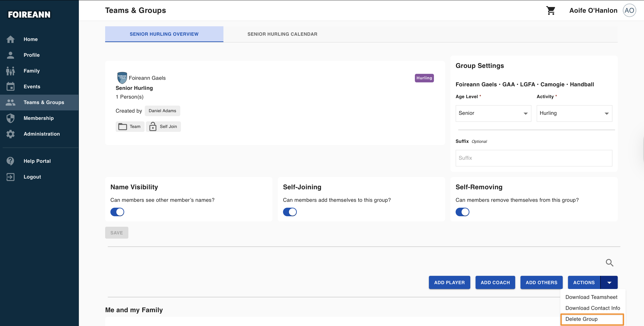Click the Me and my Family heading

(134, 310)
